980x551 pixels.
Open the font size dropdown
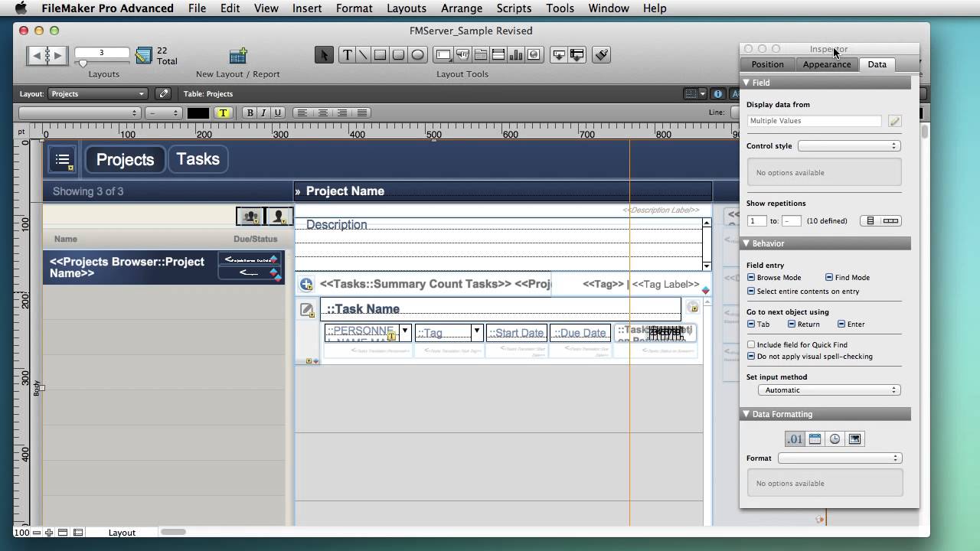[164, 112]
